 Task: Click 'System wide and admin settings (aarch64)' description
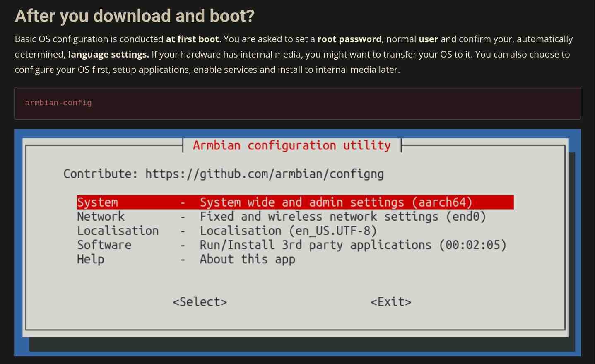(x=336, y=202)
